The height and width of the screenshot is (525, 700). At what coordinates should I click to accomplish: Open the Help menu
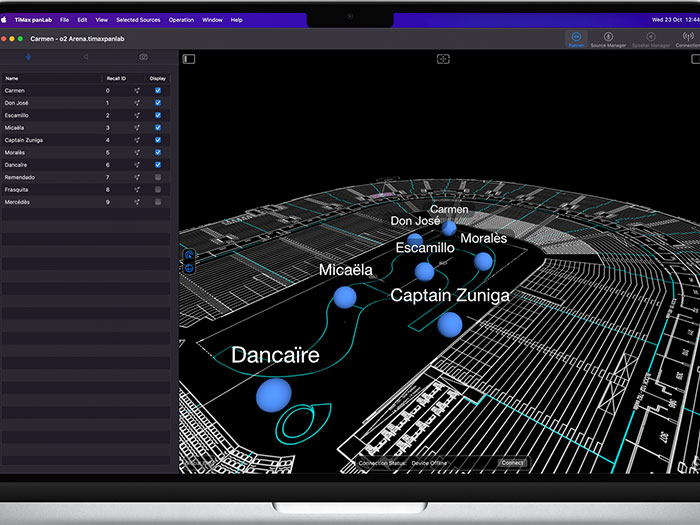click(237, 20)
